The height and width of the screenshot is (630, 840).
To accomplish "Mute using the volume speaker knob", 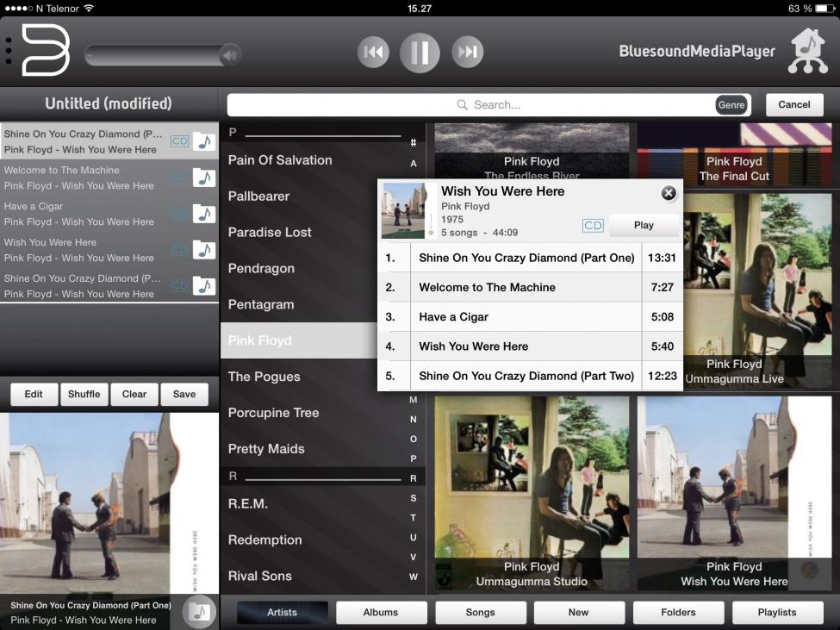I will 230,54.
